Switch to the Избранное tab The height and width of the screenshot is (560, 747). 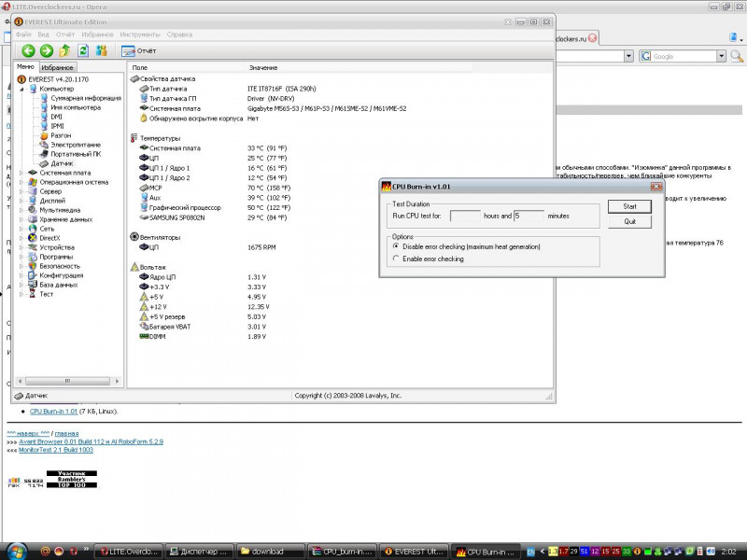pyautogui.click(x=58, y=68)
